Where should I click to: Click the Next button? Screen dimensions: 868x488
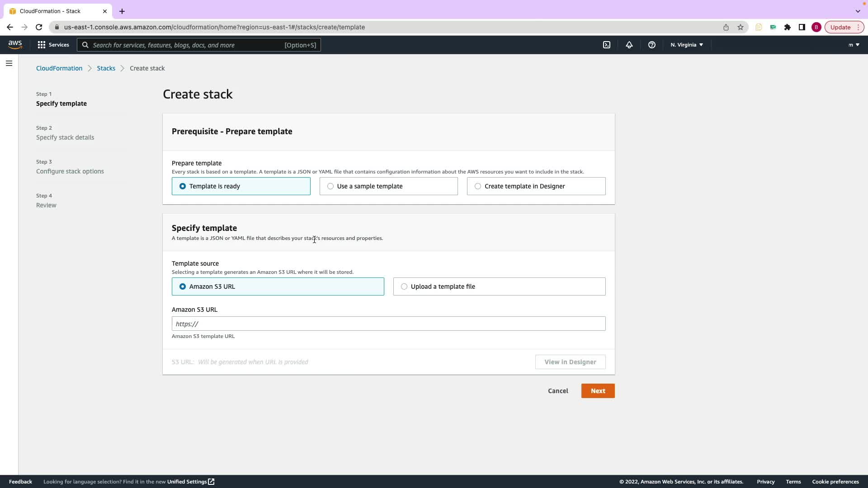(x=598, y=391)
